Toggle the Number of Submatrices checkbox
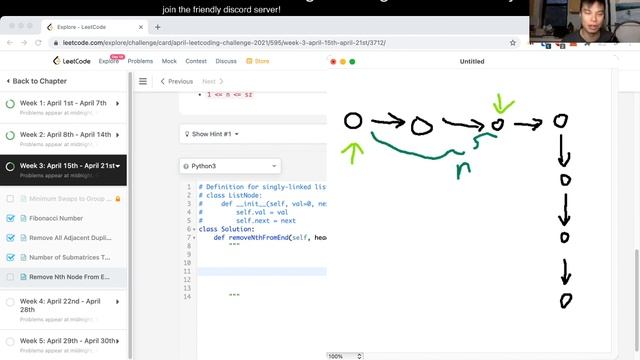This screenshot has width=640, height=360. tap(10, 257)
